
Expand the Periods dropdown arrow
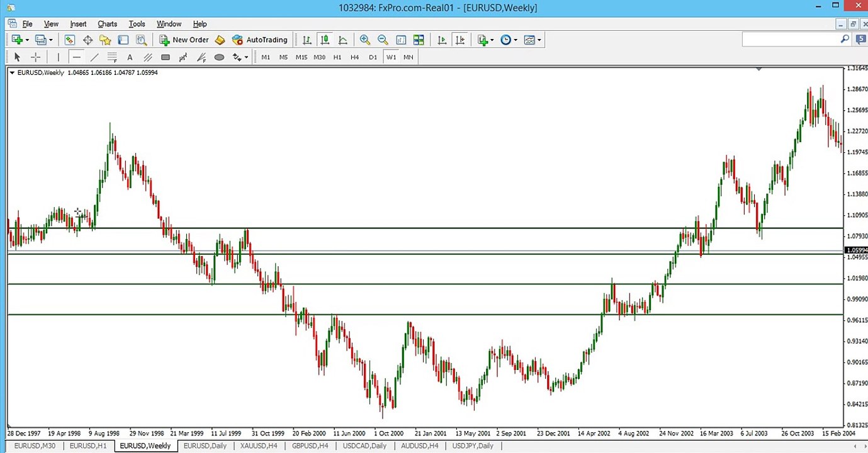coord(516,40)
